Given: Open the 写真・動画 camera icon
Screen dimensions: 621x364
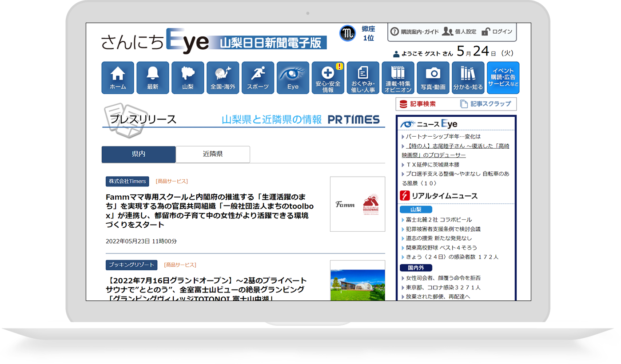Looking at the screenshot, I should coord(433,78).
